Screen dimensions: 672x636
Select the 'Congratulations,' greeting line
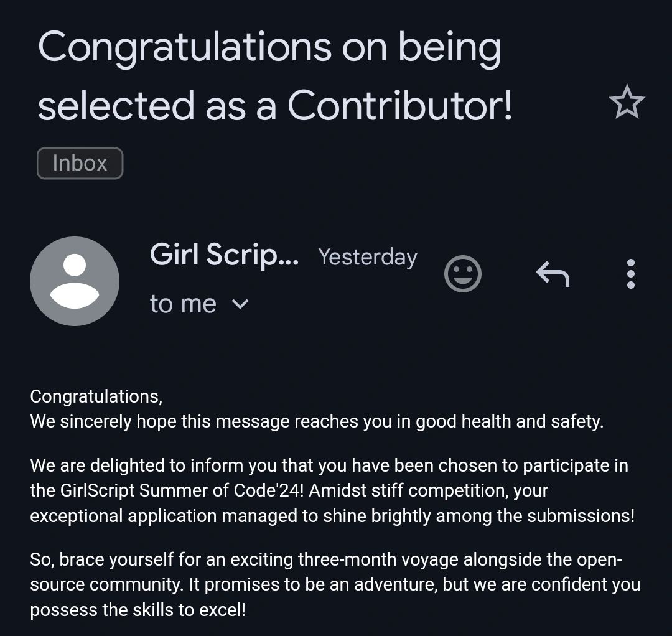(96, 396)
